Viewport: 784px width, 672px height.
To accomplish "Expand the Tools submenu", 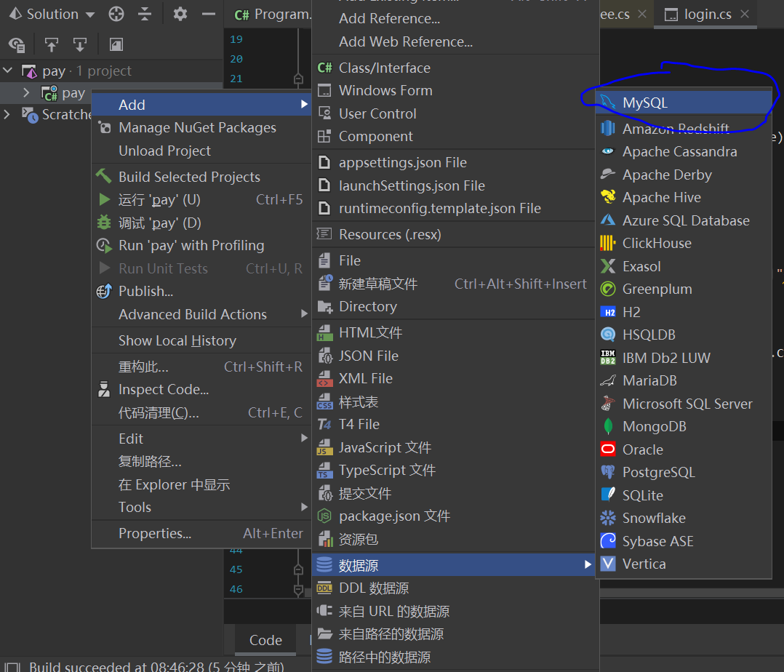I will [x=304, y=506].
